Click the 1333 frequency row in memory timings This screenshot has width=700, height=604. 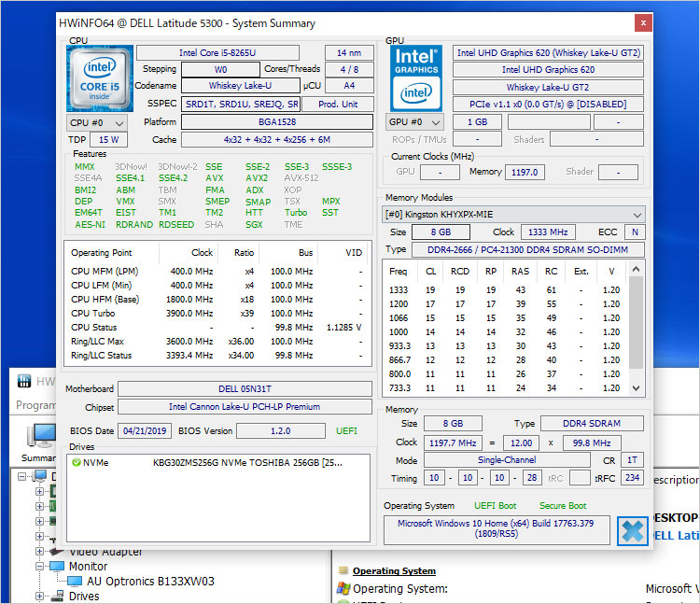[504, 289]
